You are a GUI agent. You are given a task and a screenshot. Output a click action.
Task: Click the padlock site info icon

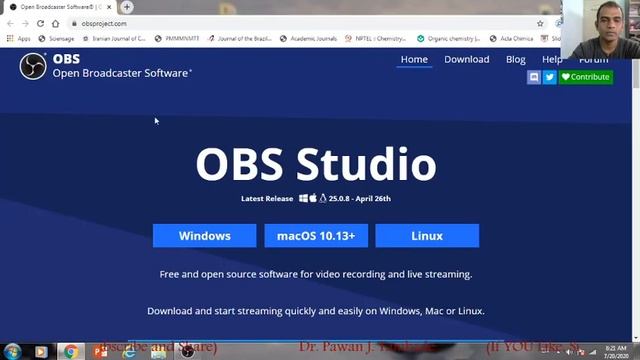74,24
